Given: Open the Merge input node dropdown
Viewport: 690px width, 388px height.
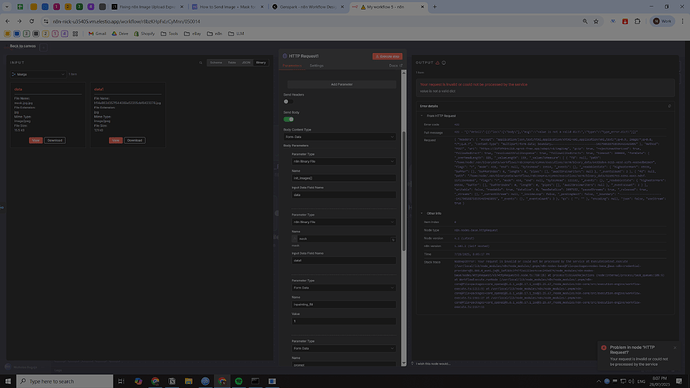Looking at the screenshot, I should (x=38, y=74).
